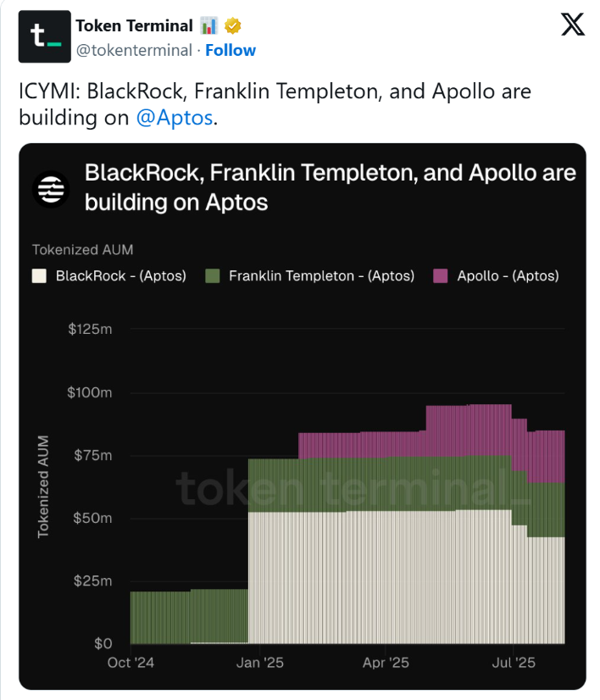Click the BlackRock - (Aptos) legend label
Screen dimensions: 600x700
tap(121, 276)
